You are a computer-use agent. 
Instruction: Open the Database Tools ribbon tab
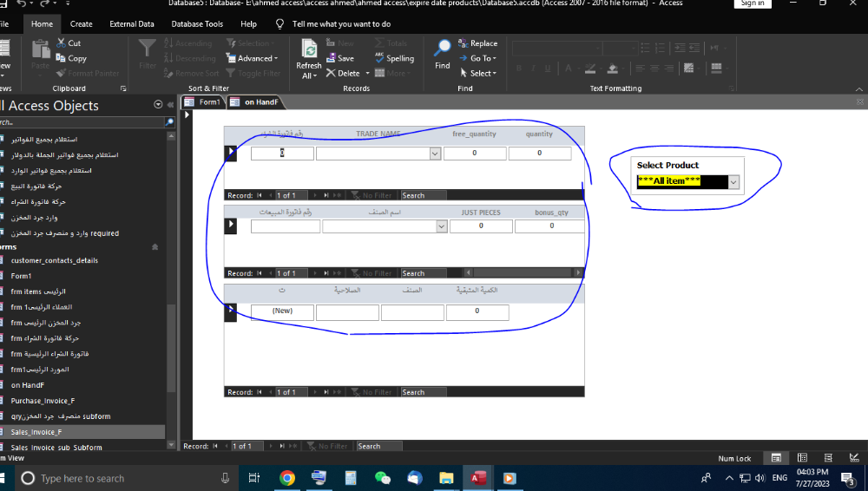(x=197, y=24)
